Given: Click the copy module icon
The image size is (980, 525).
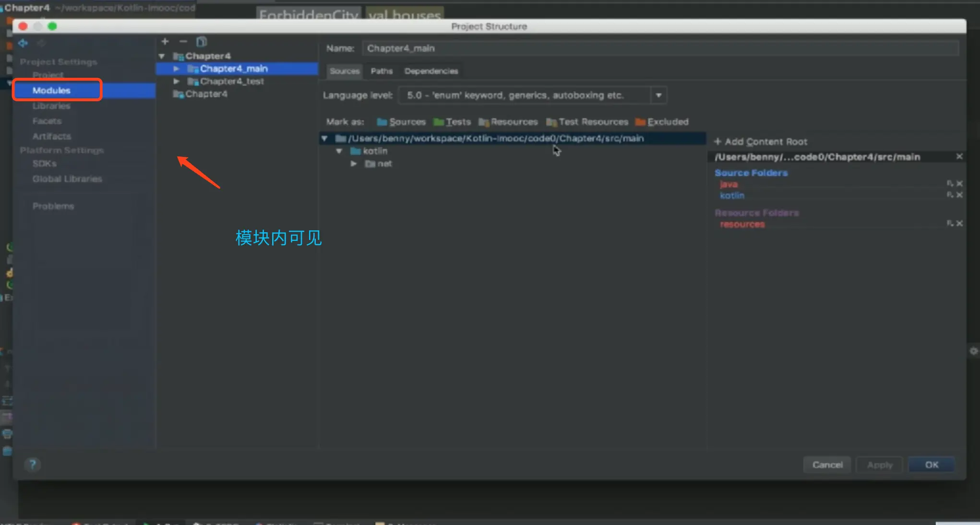Looking at the screenshot, I should (x=202, y=42).
